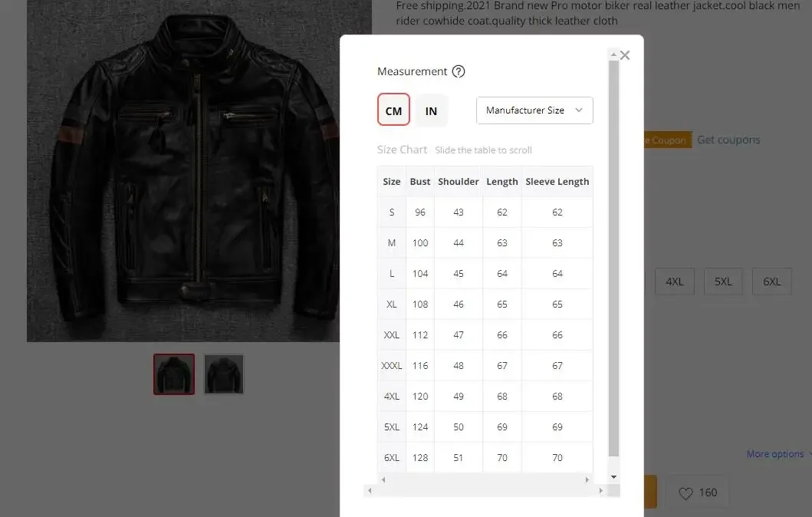Open the Manufacturer Size dropdown

pos(534,110)
